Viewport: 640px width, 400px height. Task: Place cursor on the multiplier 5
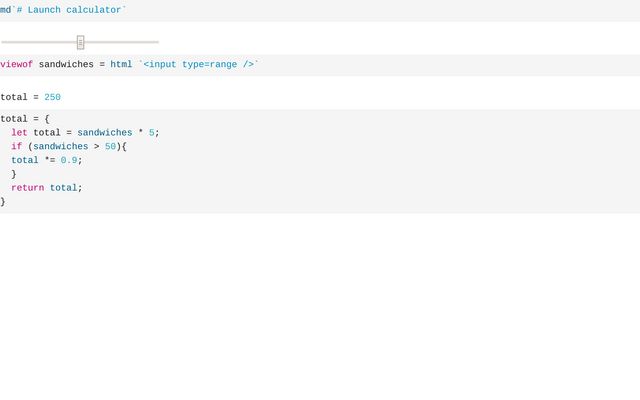pyautogui.click(x=151, y=132)
